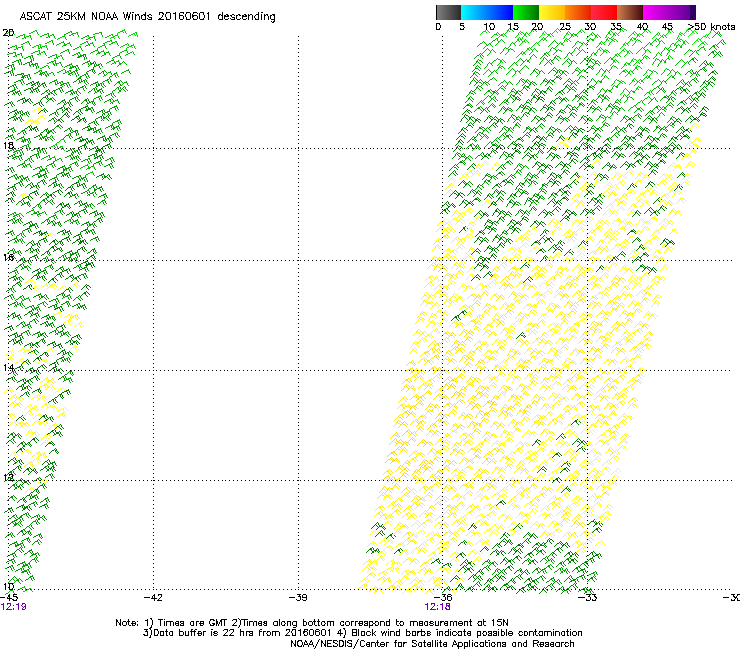Click the dark purple 45-50 knots color segment
This screenshot has width=740, height=650.
click(x=682, y=12)
